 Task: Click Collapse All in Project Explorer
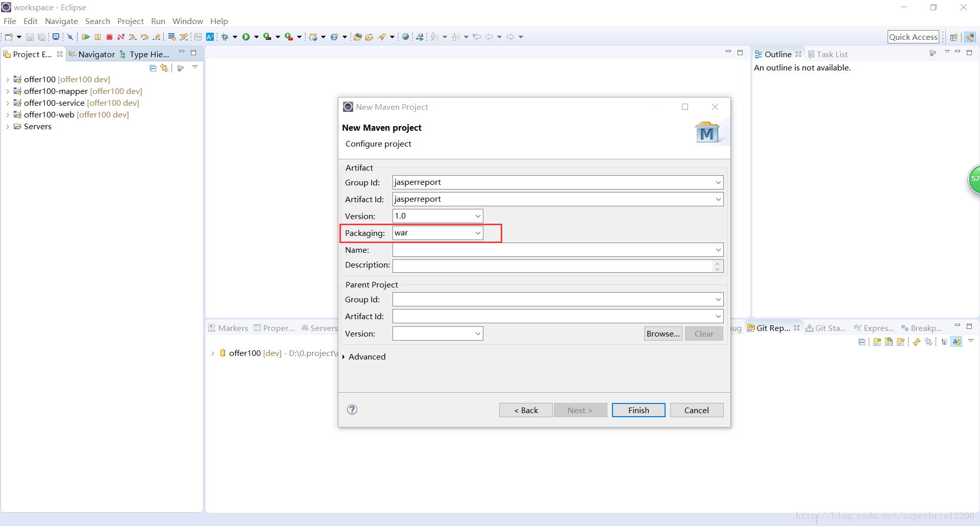(153, 68)
